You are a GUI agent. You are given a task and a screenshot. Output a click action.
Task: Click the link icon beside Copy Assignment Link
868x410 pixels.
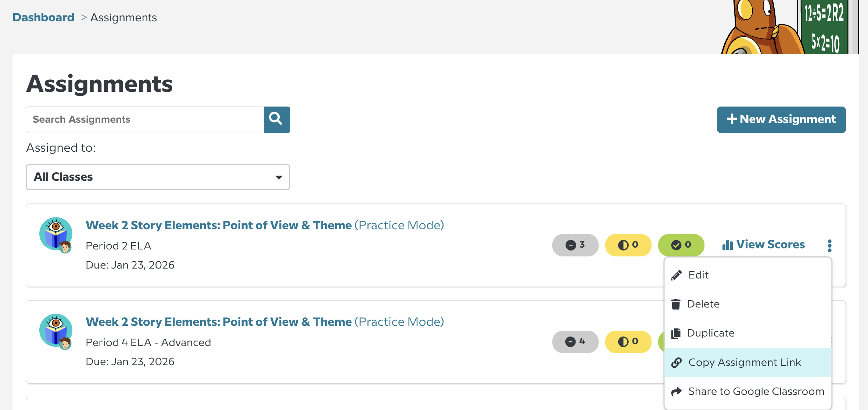pyautogui.click(x=676, y=362)
